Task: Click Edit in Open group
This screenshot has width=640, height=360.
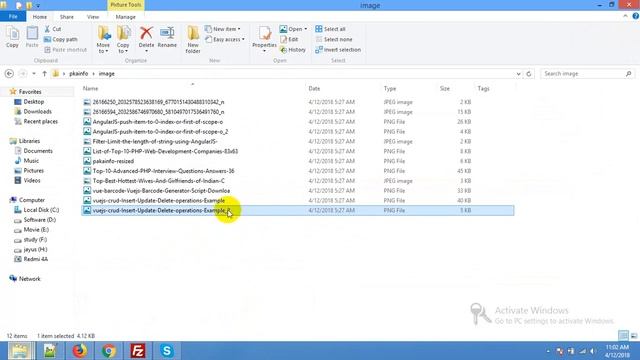Action: pyautogui.click(x=289, y=39)
